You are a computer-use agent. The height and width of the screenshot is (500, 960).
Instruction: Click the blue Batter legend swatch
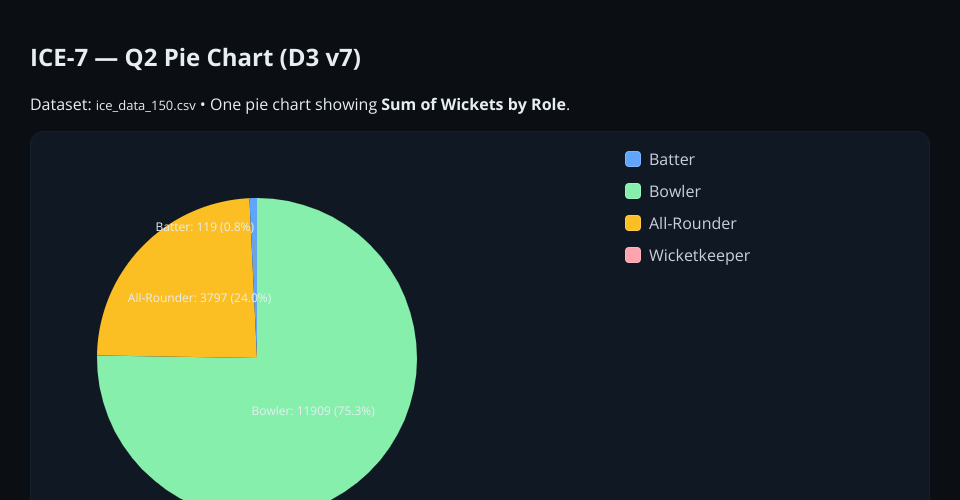632,159
